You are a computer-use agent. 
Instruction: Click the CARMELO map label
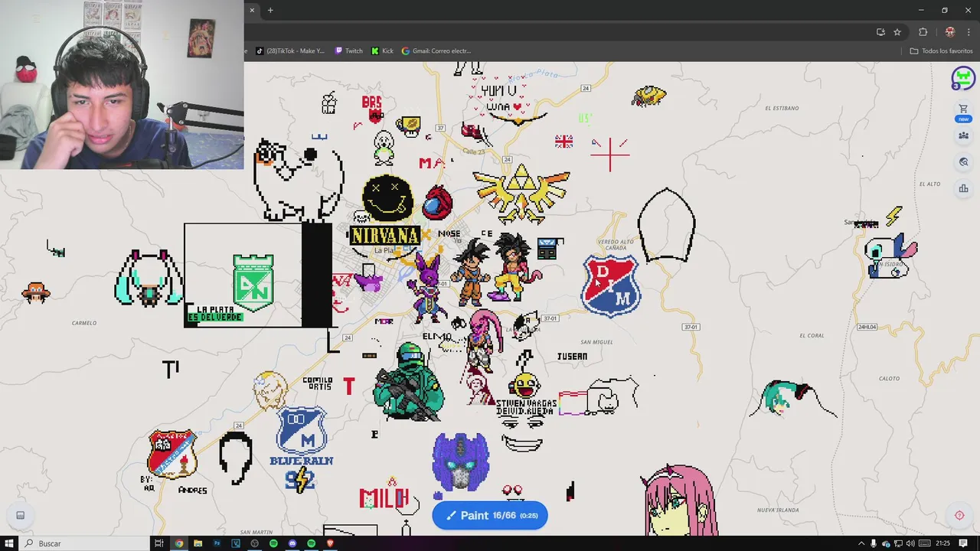pyautogui.click(x=84, y=323)
